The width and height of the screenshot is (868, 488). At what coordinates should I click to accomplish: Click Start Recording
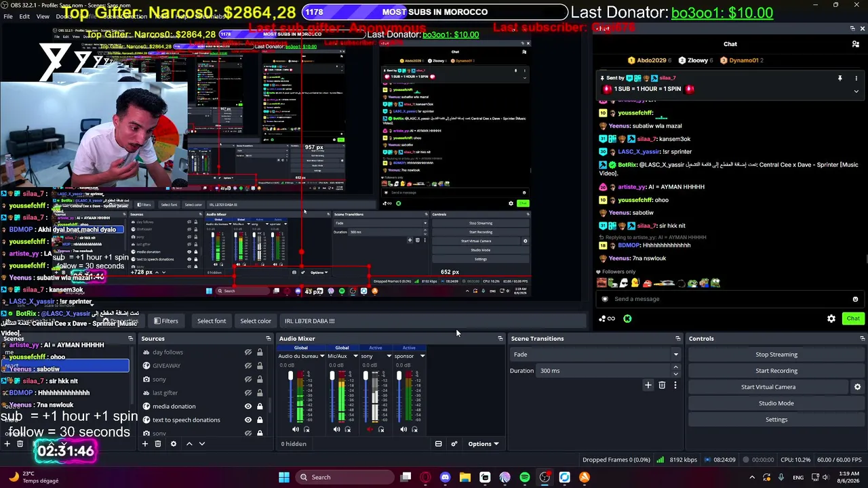pos(776,371)
